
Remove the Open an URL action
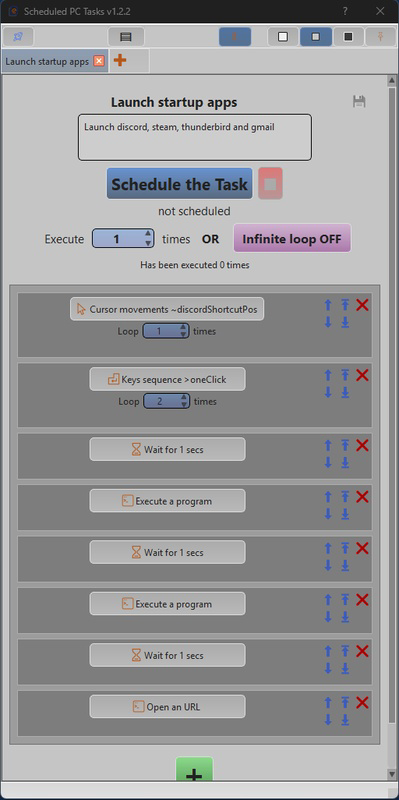(x=362, y=703)
